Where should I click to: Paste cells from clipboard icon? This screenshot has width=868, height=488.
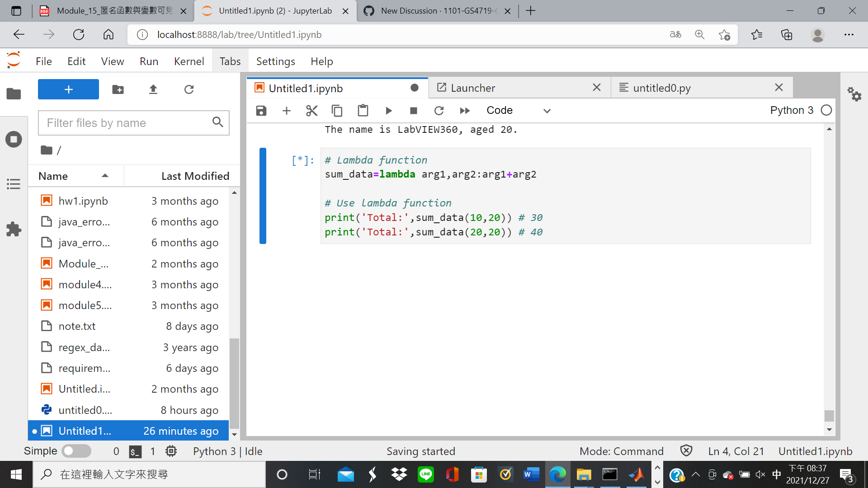click(363, 110)
